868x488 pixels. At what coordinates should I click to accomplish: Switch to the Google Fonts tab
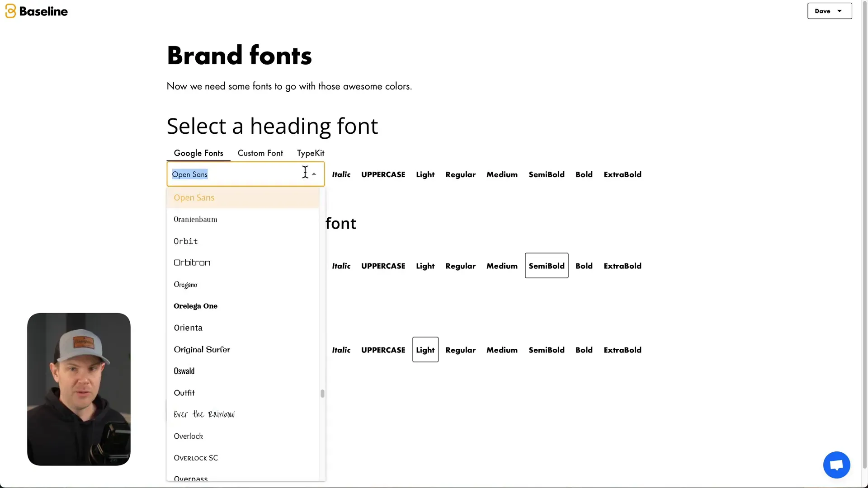tap(198, 153)
